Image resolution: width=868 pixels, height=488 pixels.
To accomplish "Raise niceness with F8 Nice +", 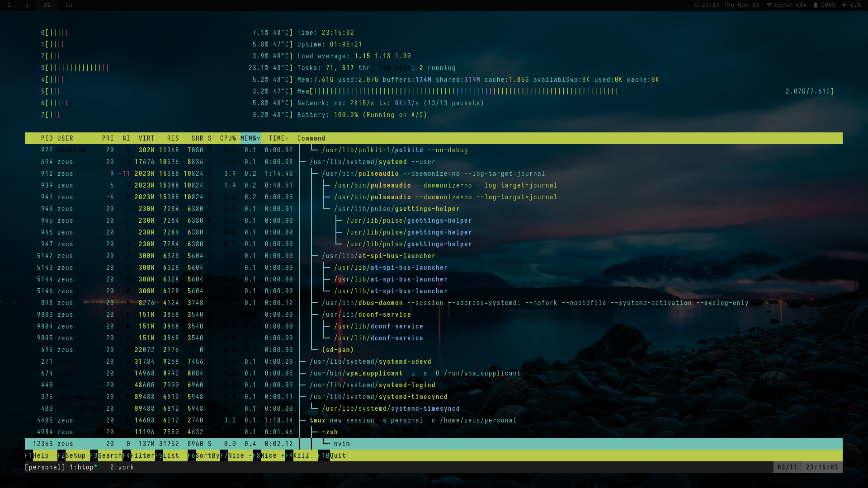I will [x=269, y=455].
